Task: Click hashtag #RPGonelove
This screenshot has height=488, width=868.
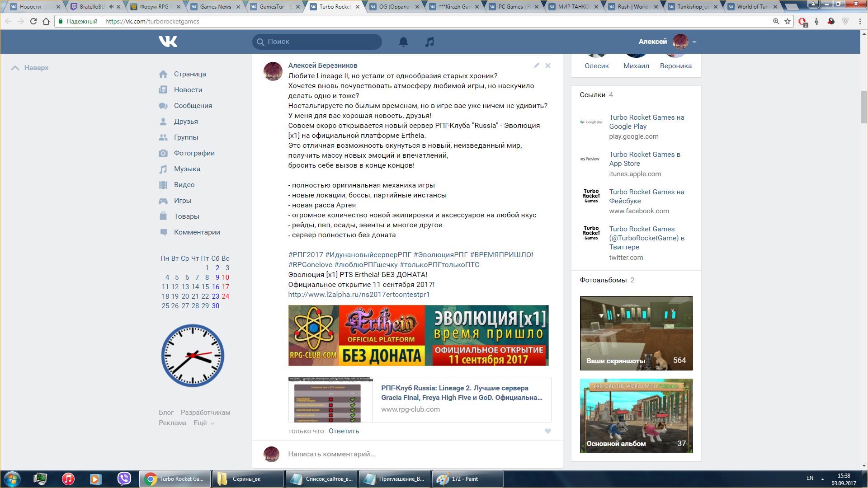Action: tap(310, 265)
